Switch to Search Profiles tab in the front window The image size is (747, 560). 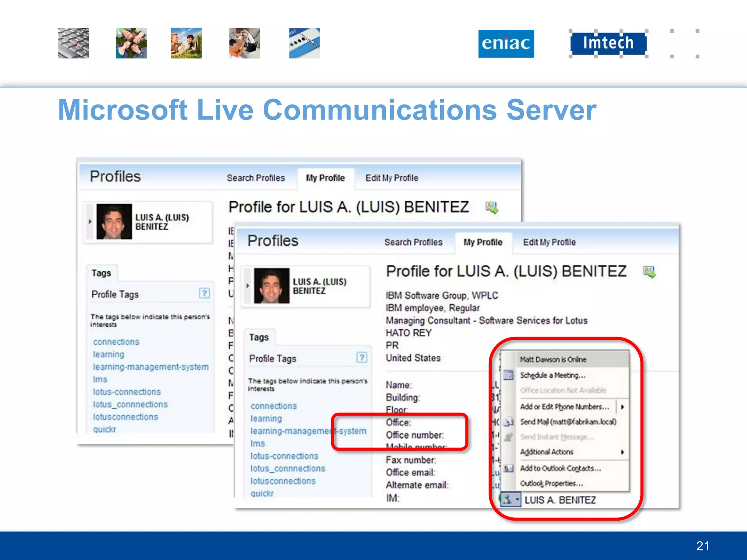(x=413, y=242)
